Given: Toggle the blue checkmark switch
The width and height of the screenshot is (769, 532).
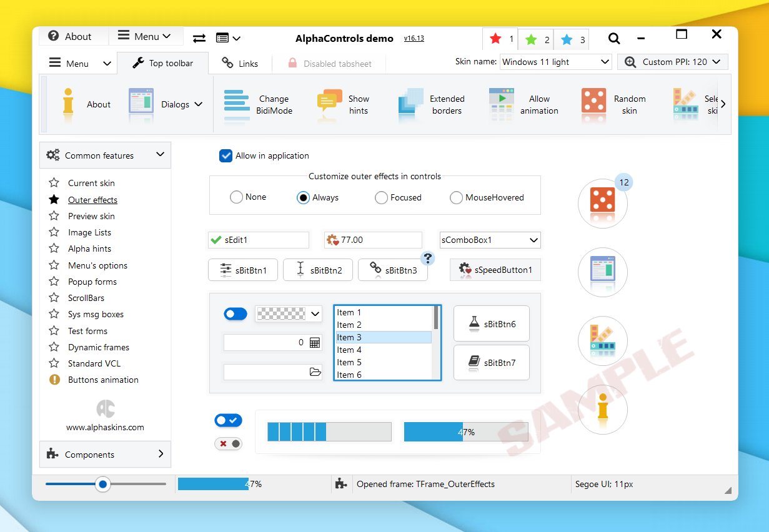Looking at the screenshot, I should pyautogui.click(x=228, y=420).
